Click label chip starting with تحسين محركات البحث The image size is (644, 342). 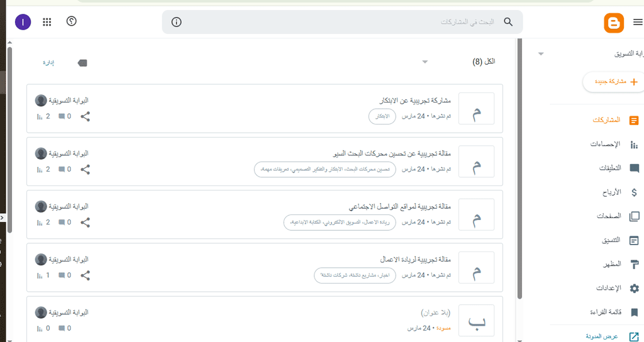point(325,170)
